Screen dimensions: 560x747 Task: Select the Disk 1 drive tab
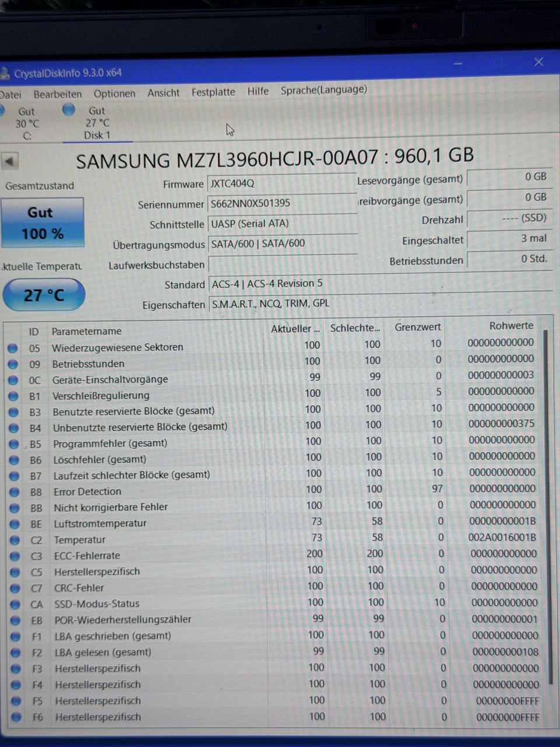pos(97,123)
